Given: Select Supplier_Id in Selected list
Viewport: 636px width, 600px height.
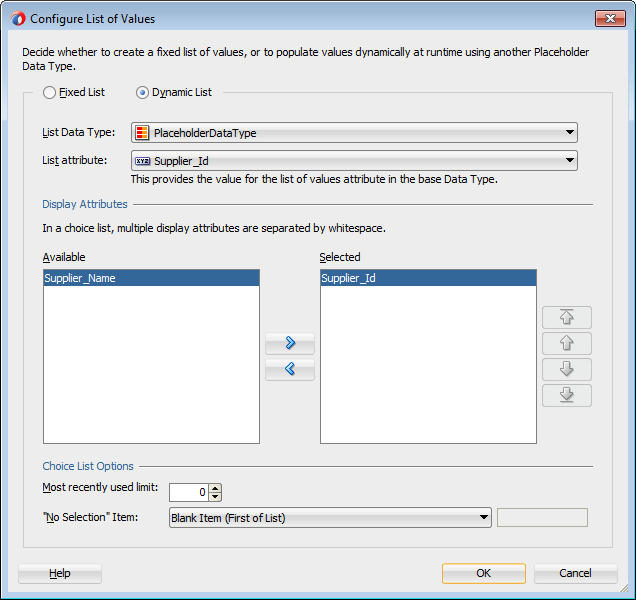Looking at the screenshot, I should (x=349, y=279).
